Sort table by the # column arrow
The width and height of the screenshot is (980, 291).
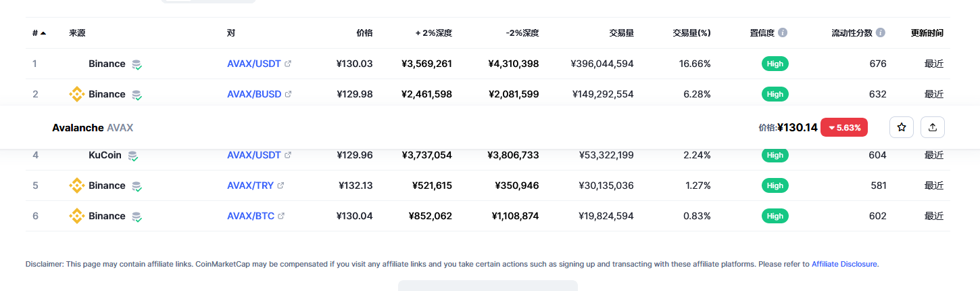(43, 32)
